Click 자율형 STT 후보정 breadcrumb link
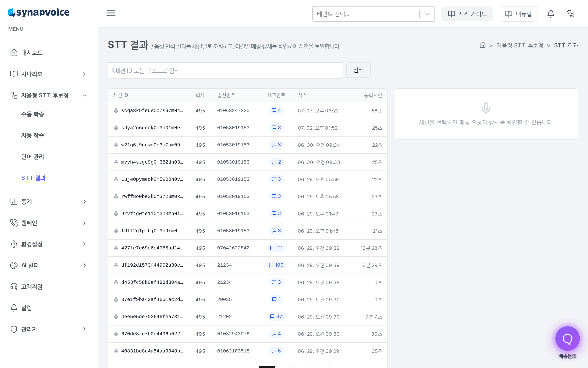The image size is (588, 368). [520, 45]
